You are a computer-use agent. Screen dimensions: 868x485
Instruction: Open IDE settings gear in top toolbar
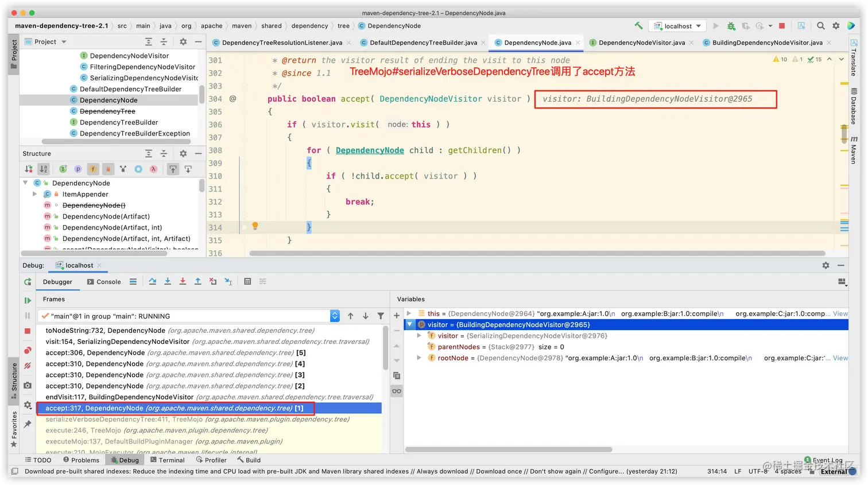click(x=836, y=26)
